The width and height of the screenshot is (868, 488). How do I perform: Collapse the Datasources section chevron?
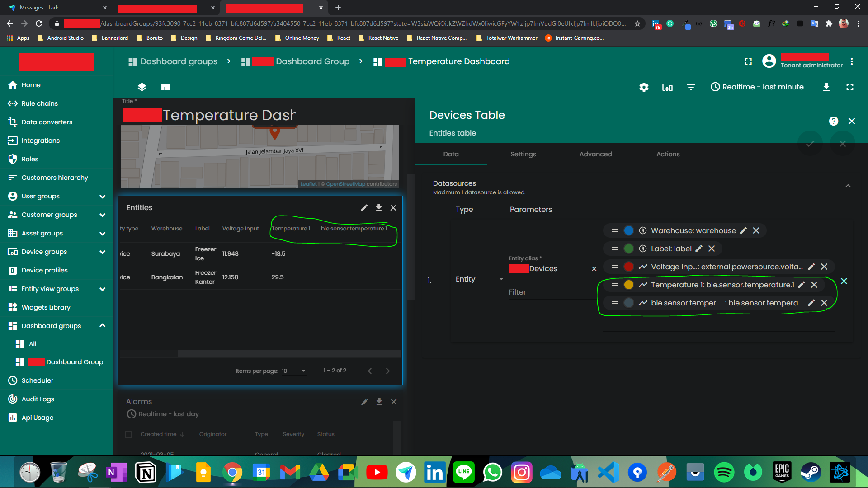tap(848, 185)
